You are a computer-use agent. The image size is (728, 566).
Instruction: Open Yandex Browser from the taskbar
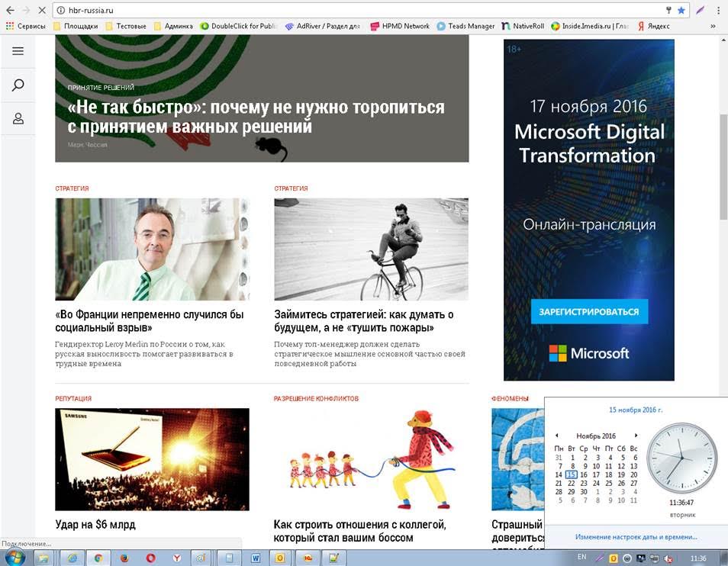[x=177, y=558]
